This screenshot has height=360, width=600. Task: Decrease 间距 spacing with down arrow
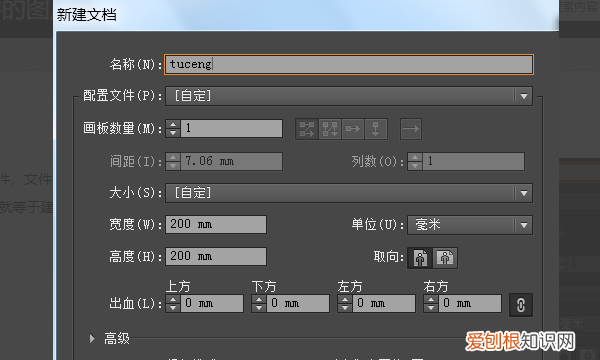173,166
